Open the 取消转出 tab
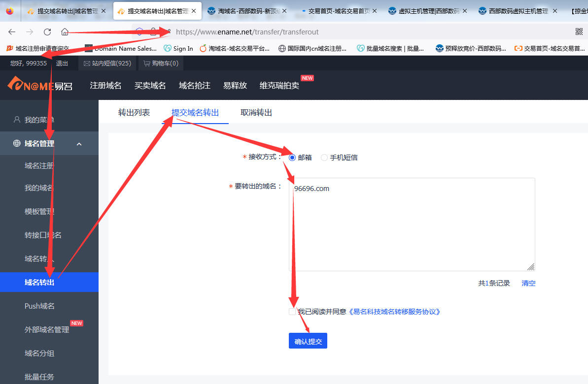Image resolution: width=588 pixels, height=384 pixels. click(256, 112)
